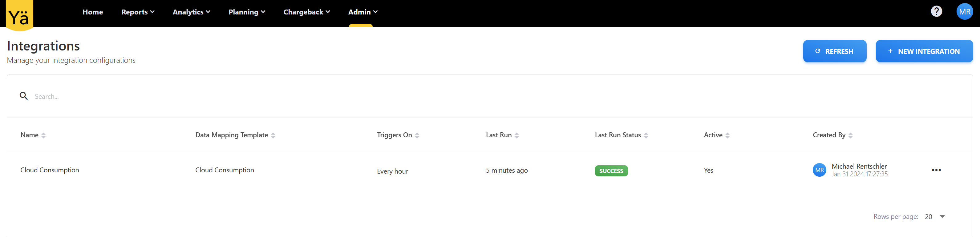Image resolution: width=980 pixels, height=237 pixels.
Task: Click the Yä logo icon
Action: point(19,15)
